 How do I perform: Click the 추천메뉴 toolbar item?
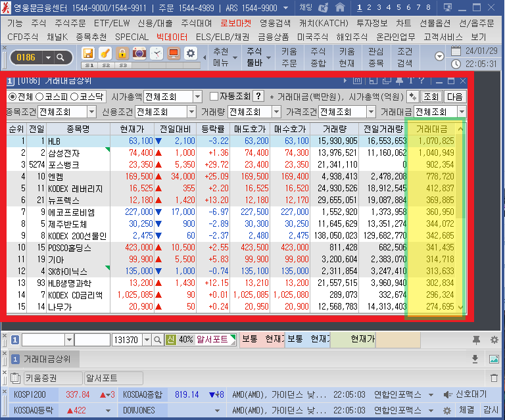pos(224,57)
